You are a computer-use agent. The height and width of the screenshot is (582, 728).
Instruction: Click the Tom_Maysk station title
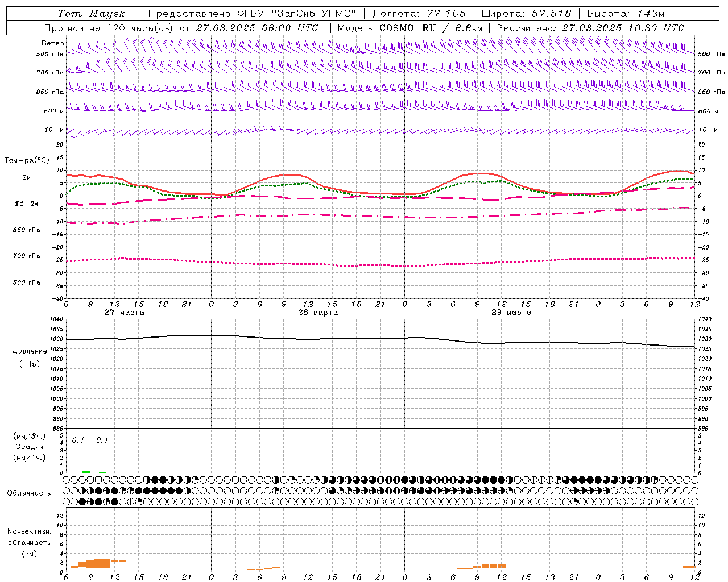(x=92, y=14)
